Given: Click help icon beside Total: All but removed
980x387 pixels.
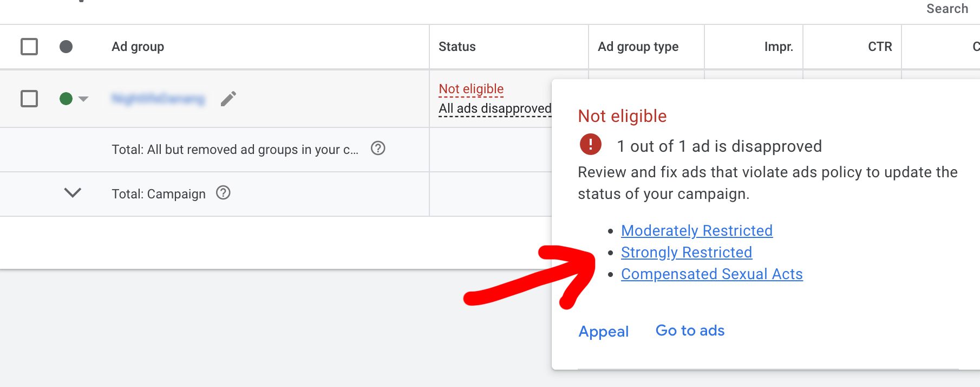Looking at the screenshot, I should point(378,149).
